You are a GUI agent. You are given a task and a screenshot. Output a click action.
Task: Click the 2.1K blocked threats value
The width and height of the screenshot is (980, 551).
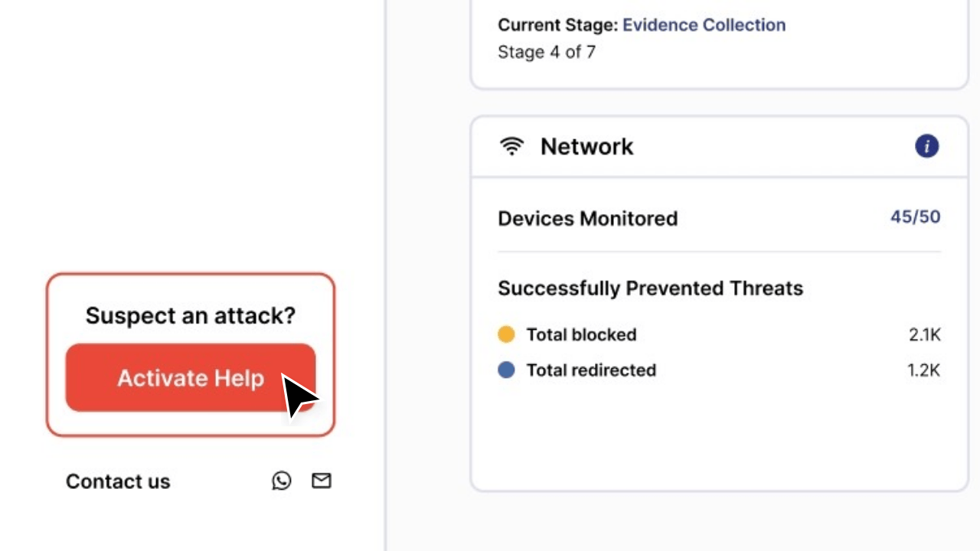click(925, 334)
